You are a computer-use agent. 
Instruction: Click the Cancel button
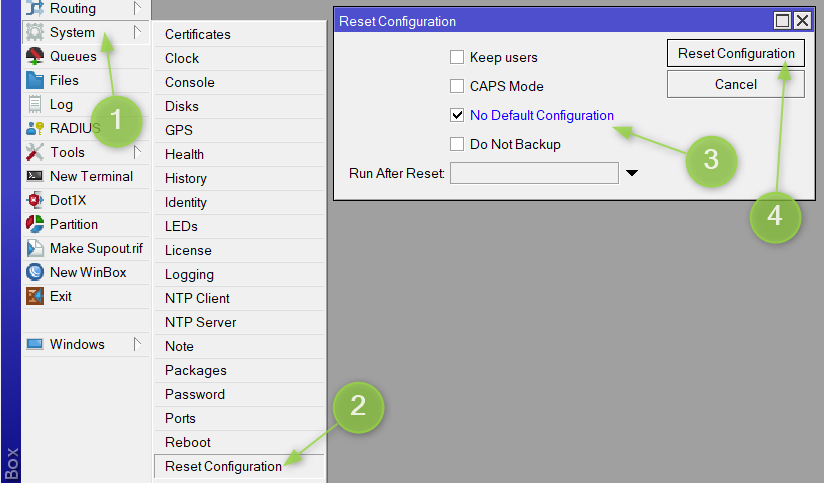[735, 85]
